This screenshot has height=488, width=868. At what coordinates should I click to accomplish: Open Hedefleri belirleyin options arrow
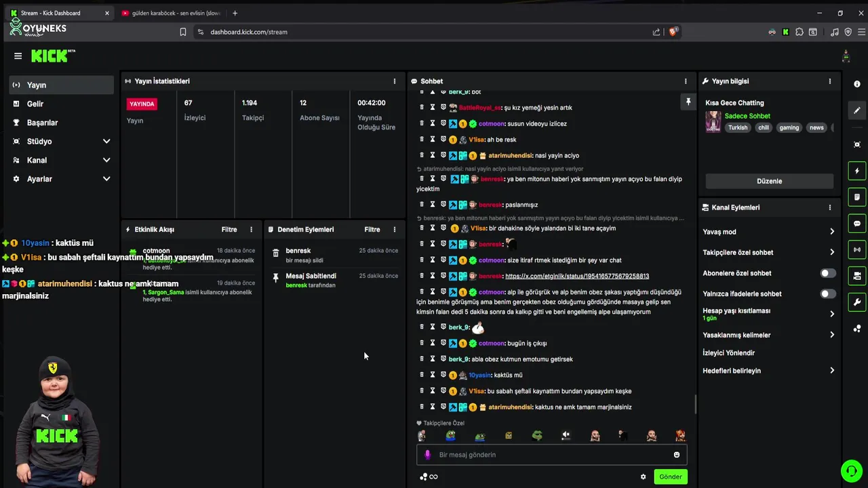pos(832,371)
